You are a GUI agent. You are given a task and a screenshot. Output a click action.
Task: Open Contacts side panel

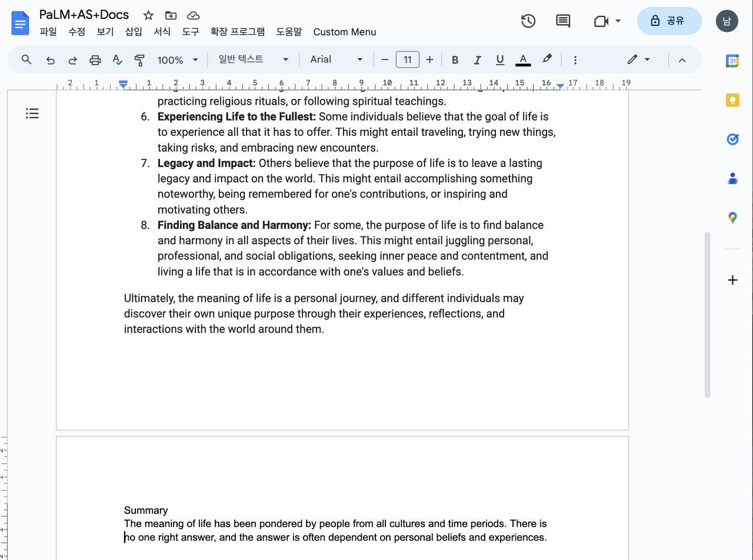pyautogui.click(x=732, y=179)
